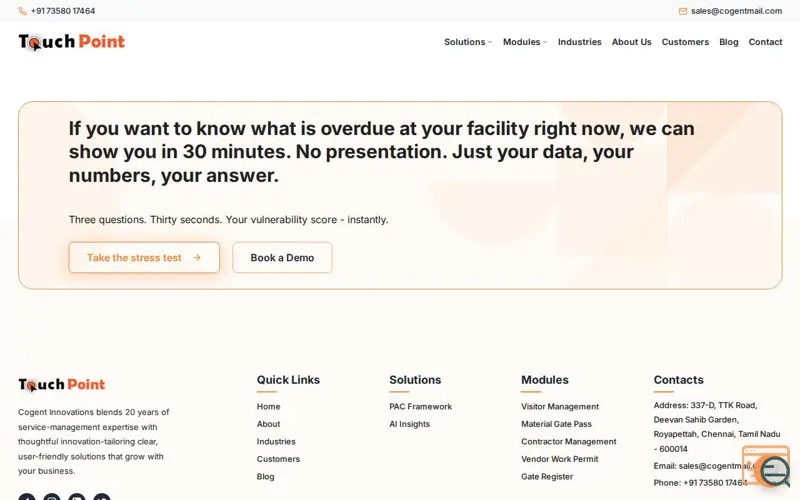
Task: Click the footer Phone number line
Action: pyautogui.click(x=701, y=483)
